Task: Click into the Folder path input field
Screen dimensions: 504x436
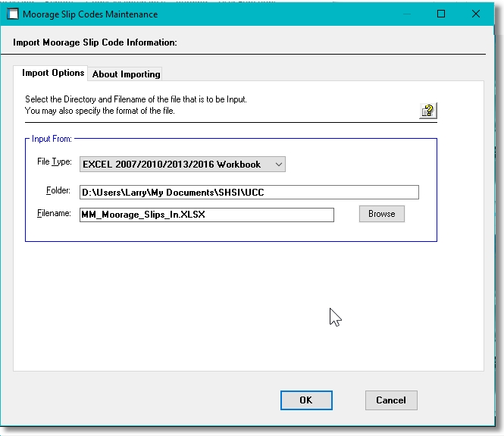Action: click(249, 193)
